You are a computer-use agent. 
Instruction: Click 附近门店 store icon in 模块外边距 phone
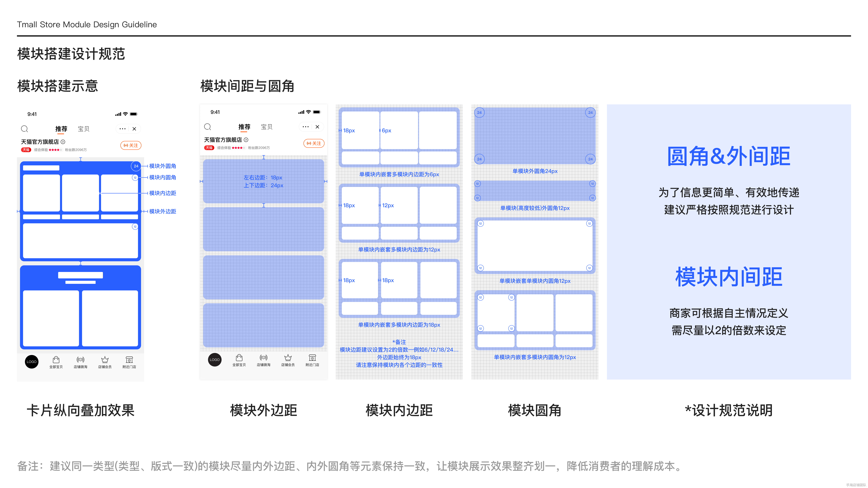pyautogui.click(x=312, y=357)
